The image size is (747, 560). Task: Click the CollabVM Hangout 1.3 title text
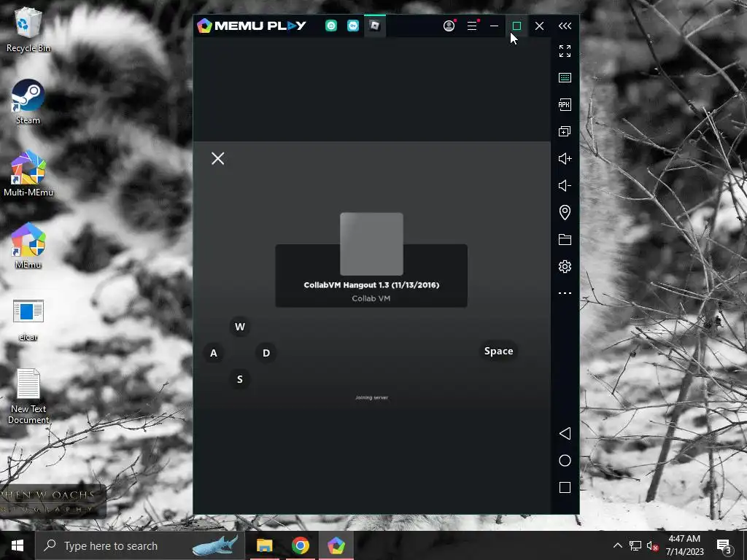pyautogui.click(x=371, y=285)
